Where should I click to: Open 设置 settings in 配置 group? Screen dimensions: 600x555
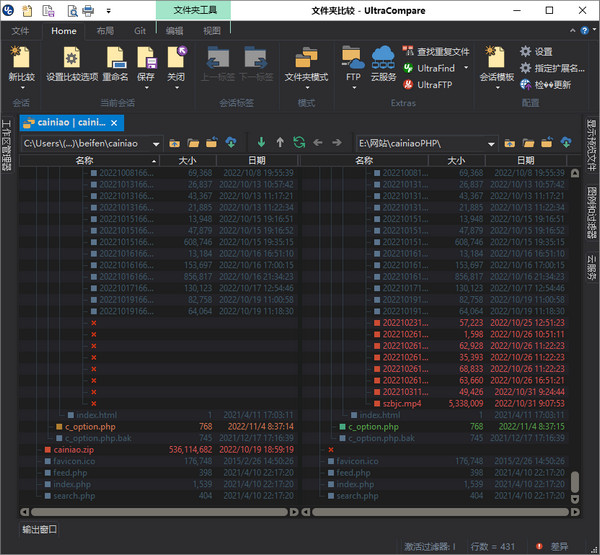pyautogui.click(x=536, y=51)
